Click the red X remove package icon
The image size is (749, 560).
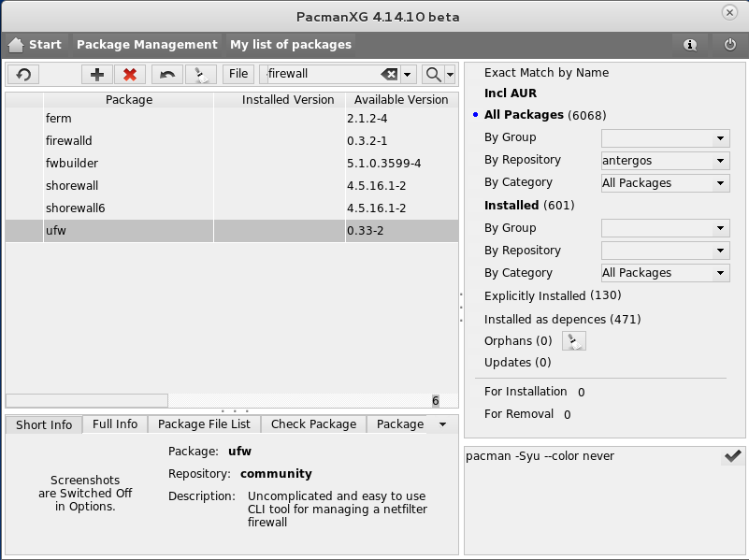pos(130,74)
